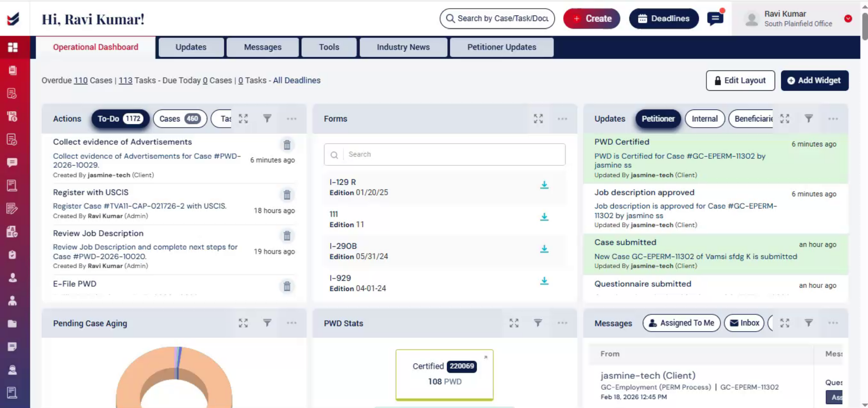This screenshot has width=868, height=408.
Task: Open the sidebar speech bubble messages icon
Action: [x=12, y=163]
